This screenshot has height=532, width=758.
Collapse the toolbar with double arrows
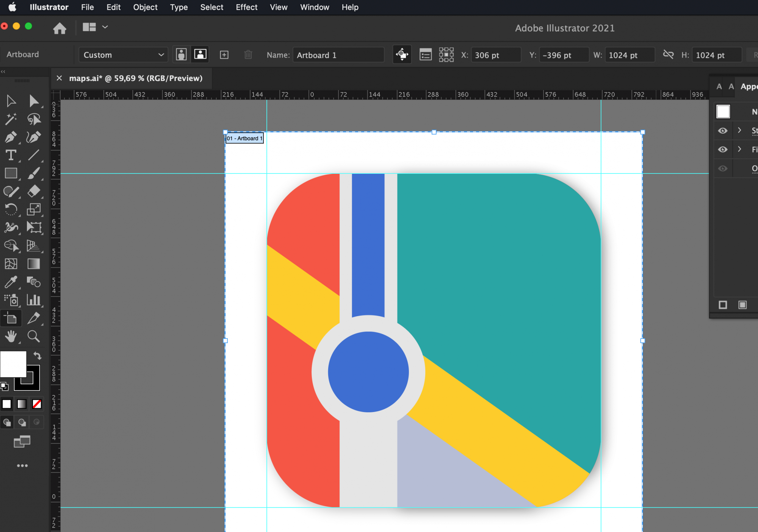(x=3, y=72)
